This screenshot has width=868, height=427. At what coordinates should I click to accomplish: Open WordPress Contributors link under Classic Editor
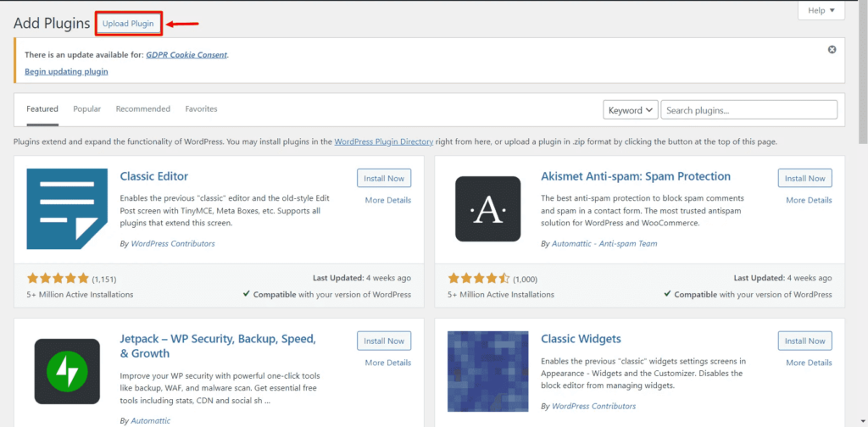click(173, 243)
